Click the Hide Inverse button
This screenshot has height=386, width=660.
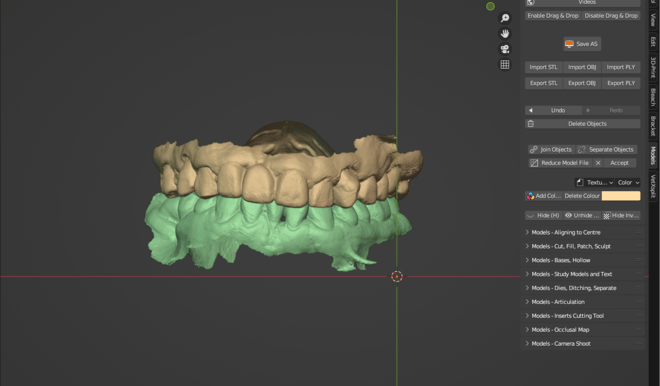pyautogui.click(x=621, y=215)
